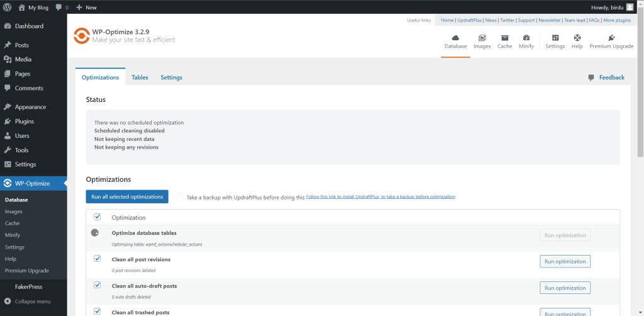
Task: Toggle the select-all Optimization checkbox
Action: point(97,217)
